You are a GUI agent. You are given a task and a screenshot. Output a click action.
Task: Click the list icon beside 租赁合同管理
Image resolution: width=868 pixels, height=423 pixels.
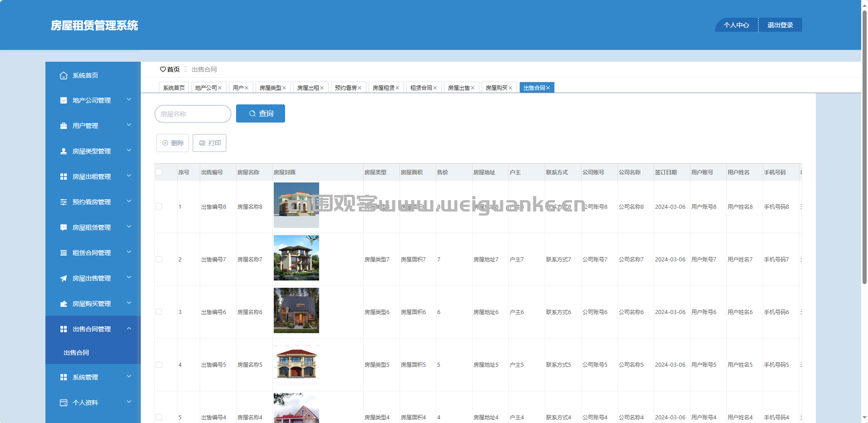(64, 253)
